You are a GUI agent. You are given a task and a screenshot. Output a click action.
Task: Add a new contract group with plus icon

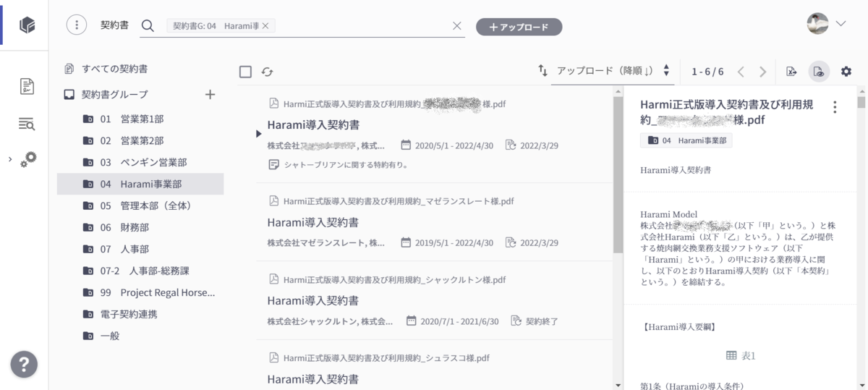coord(210,94)
